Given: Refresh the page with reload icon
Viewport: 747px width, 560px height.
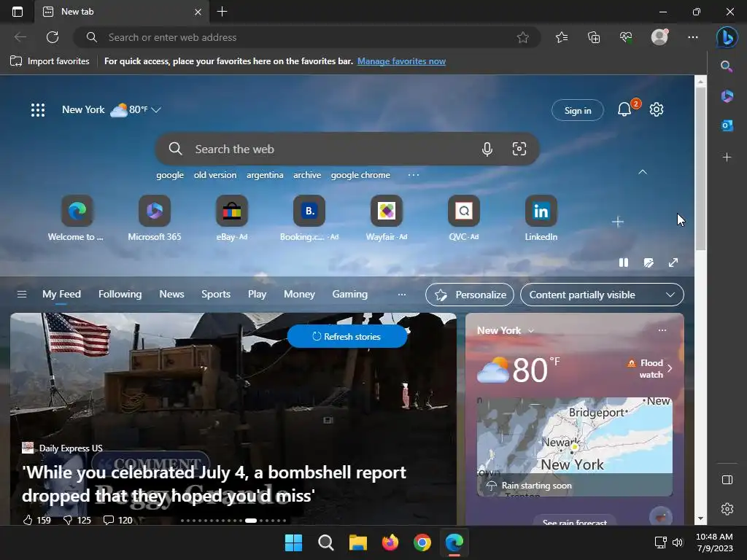Looking at the screenshot, I should 53,37.
